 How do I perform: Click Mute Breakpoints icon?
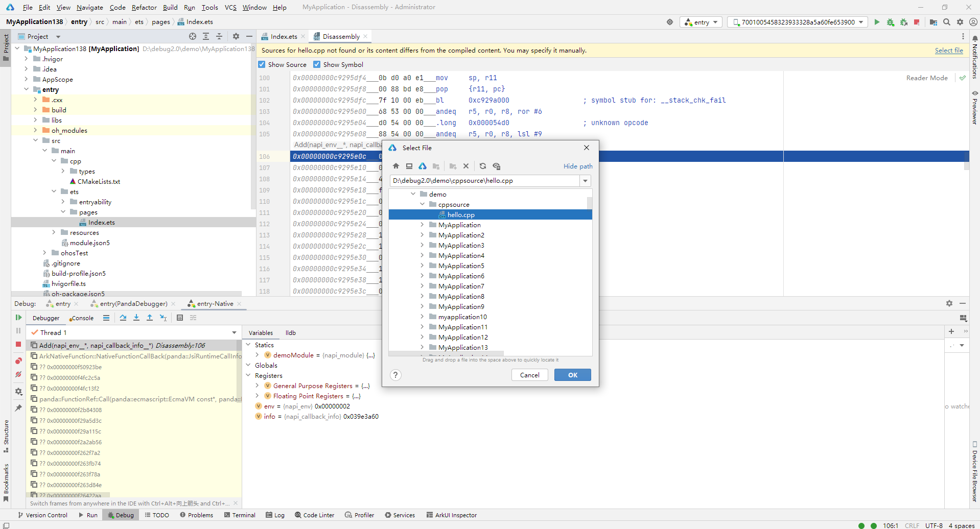[x=18, y=374]
